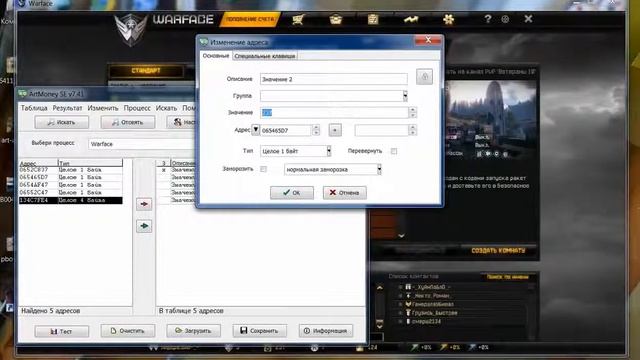640x360 pixels.
Task: Open Warface settings gear icon
Action: [x=505, y=19]
